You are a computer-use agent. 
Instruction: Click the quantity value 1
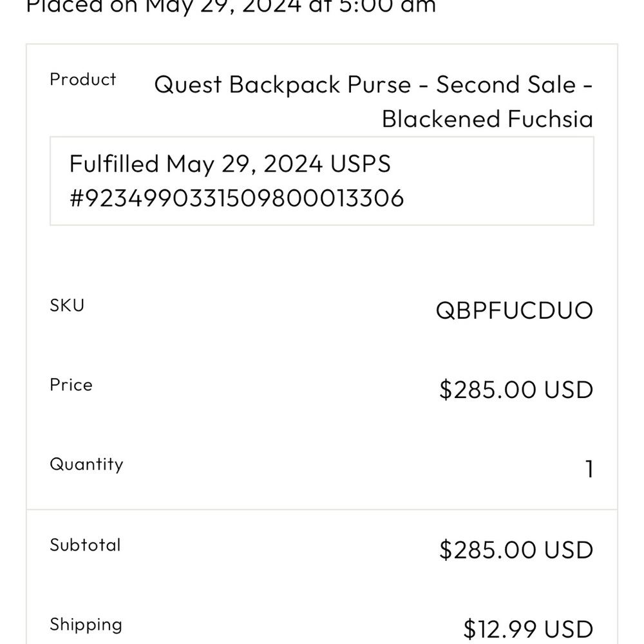(x=589, y=469)
